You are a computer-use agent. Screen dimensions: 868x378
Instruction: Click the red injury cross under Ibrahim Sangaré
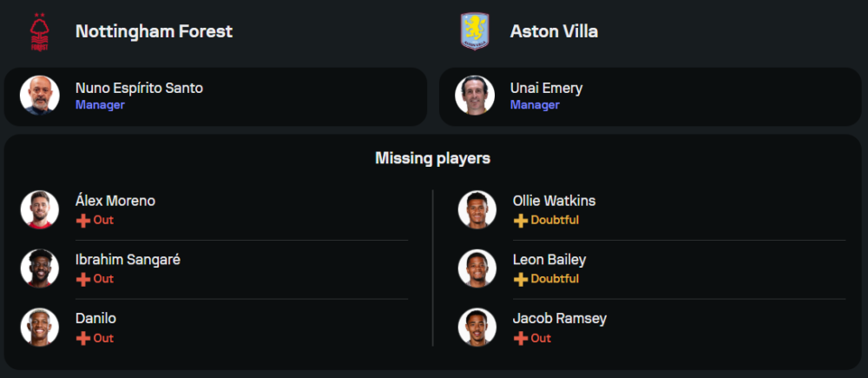click(83, 280)
